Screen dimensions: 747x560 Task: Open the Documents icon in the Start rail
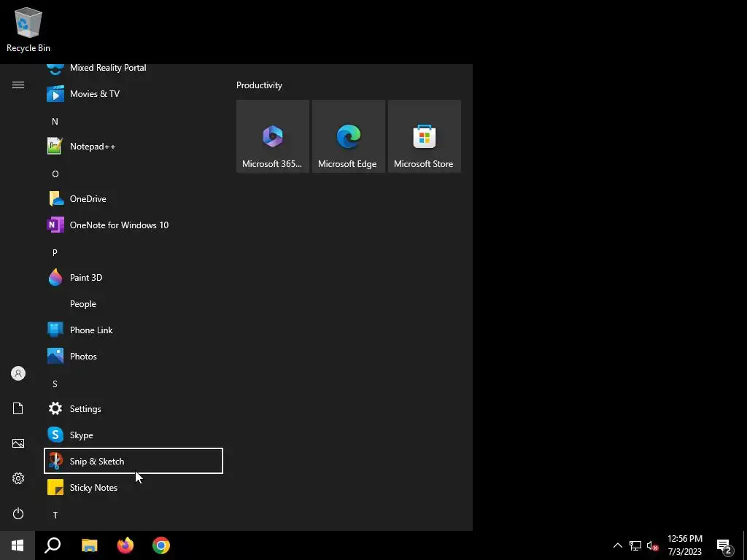coord(18,408)
